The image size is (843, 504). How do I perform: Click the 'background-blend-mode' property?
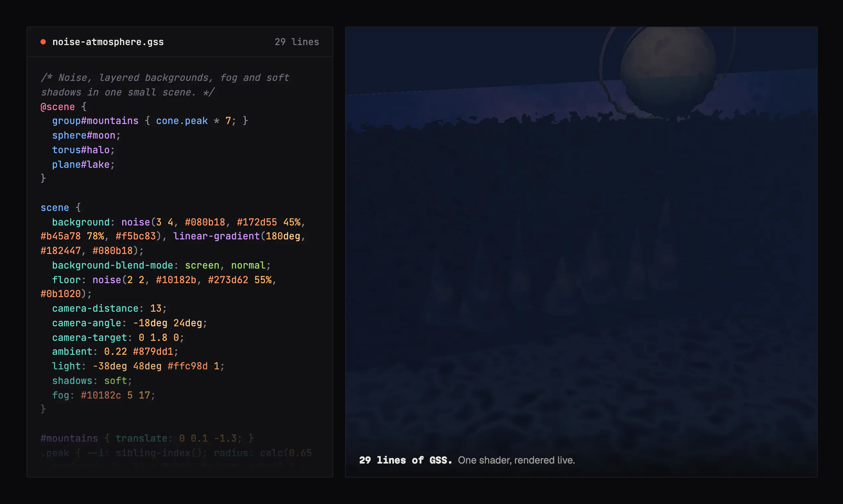tap(113, 265)
